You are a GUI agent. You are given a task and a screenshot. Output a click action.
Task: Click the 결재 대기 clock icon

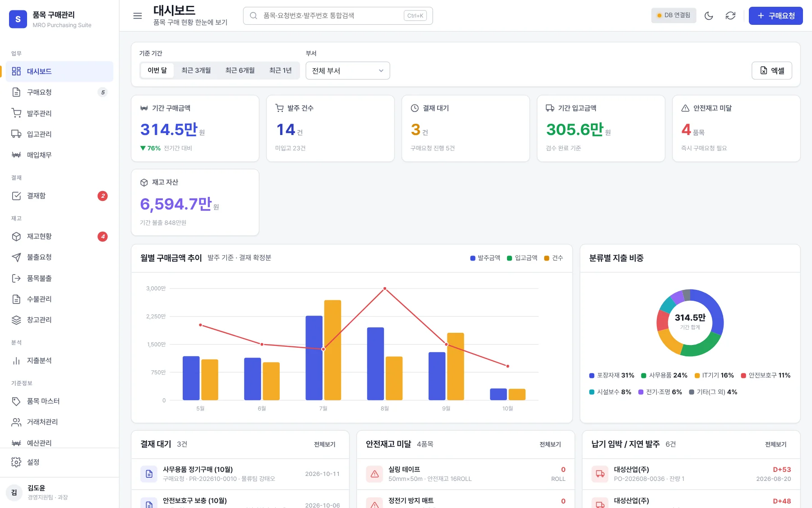click(415, 108)
